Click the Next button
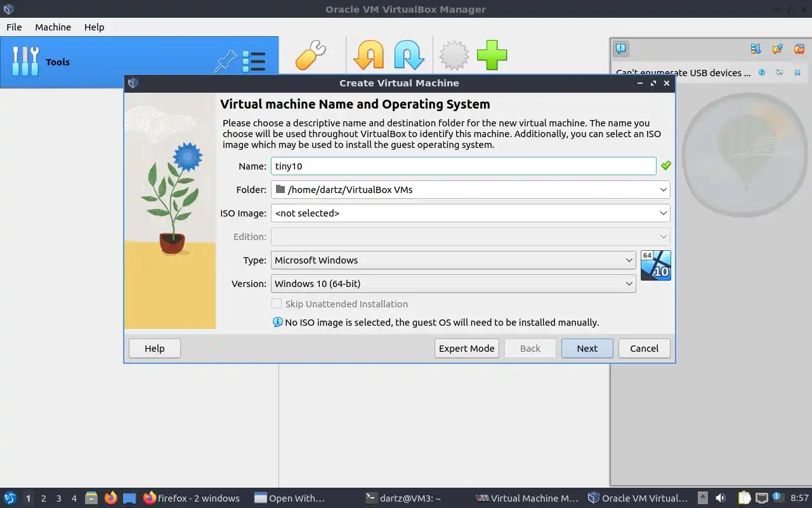 [x=587, y=348]
